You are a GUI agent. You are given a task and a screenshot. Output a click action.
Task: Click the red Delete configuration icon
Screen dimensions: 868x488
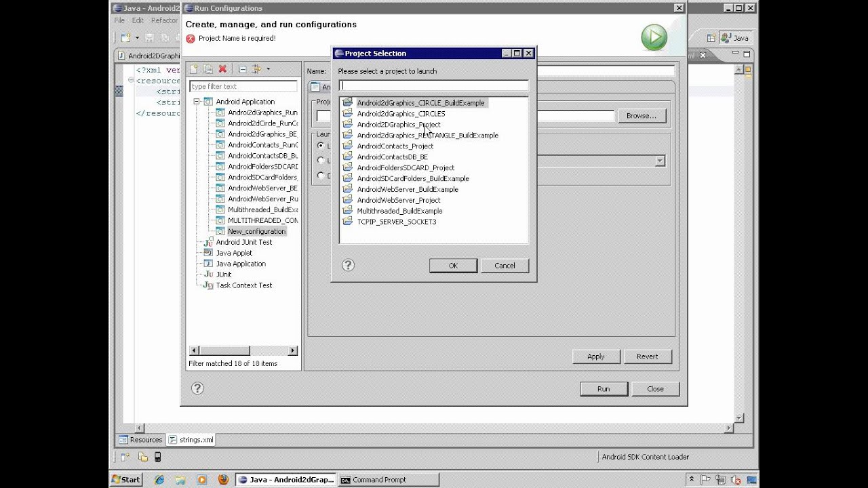(x=222, y=69)
